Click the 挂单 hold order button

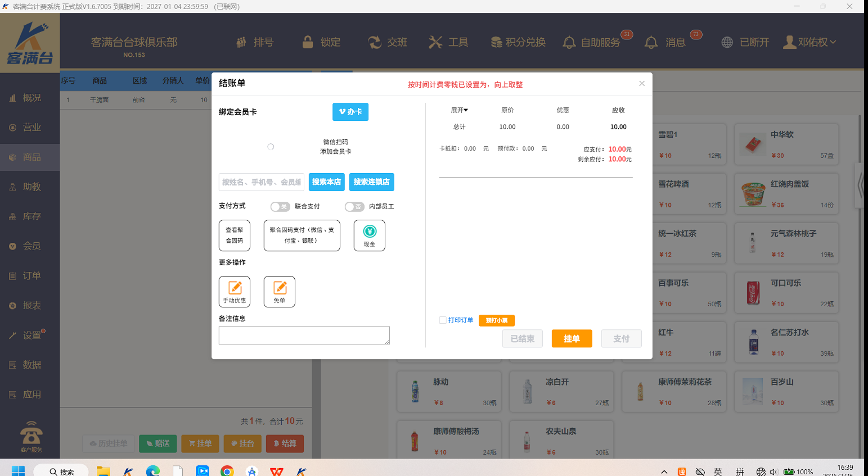point(572,338)
